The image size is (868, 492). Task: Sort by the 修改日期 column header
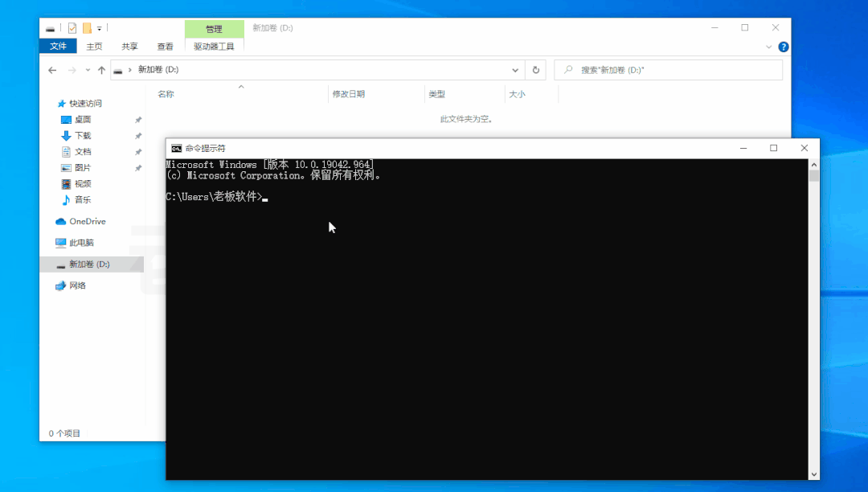pyautogui.click(x=349, y=94)
